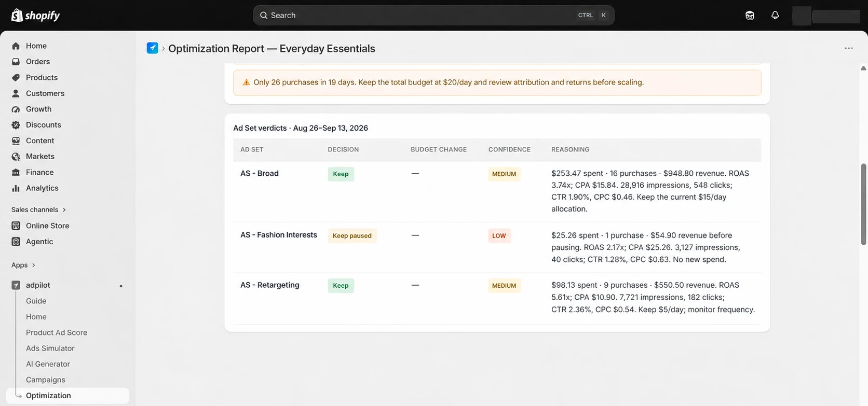Screen dimensions: 868x406
Task: Expand the Sales channels section
Action: [39, 209]
